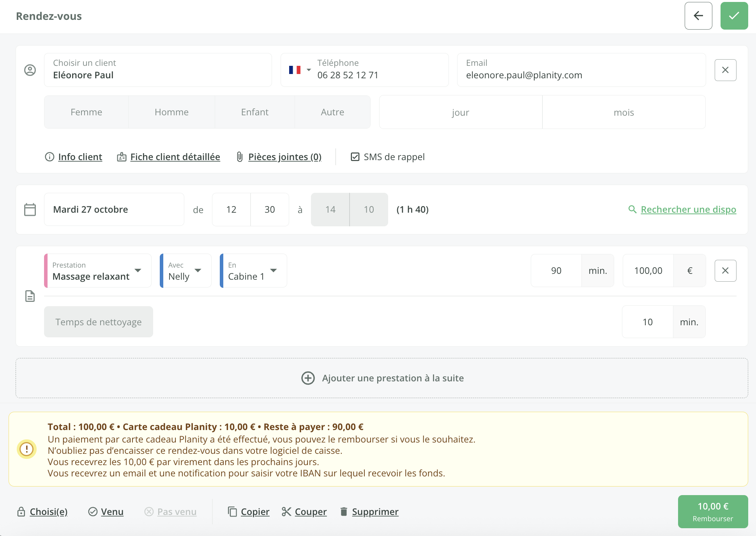Click the paperclip attachments icon
This screenshot has height=536, width=756.
point(240,157)
